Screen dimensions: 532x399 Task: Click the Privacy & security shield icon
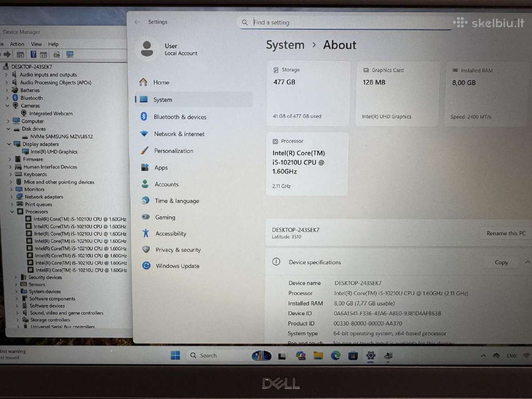pos(146,250)
